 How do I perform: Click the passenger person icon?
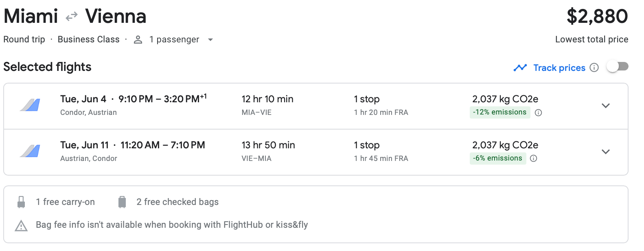[x=138, y=40]
